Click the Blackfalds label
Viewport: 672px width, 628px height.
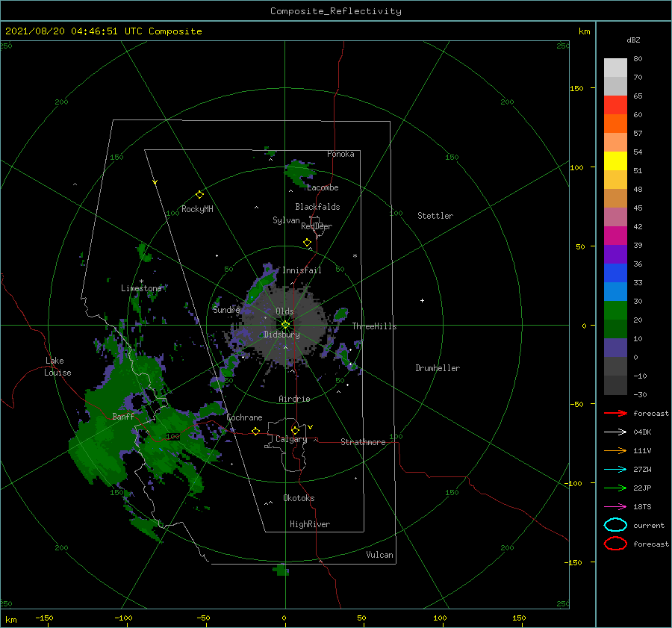[x=317, y=207]
